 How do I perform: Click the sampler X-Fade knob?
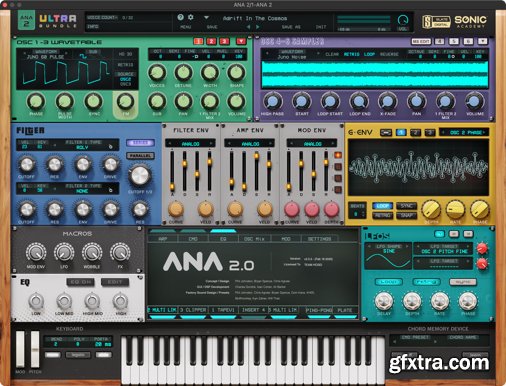point(388,101)
